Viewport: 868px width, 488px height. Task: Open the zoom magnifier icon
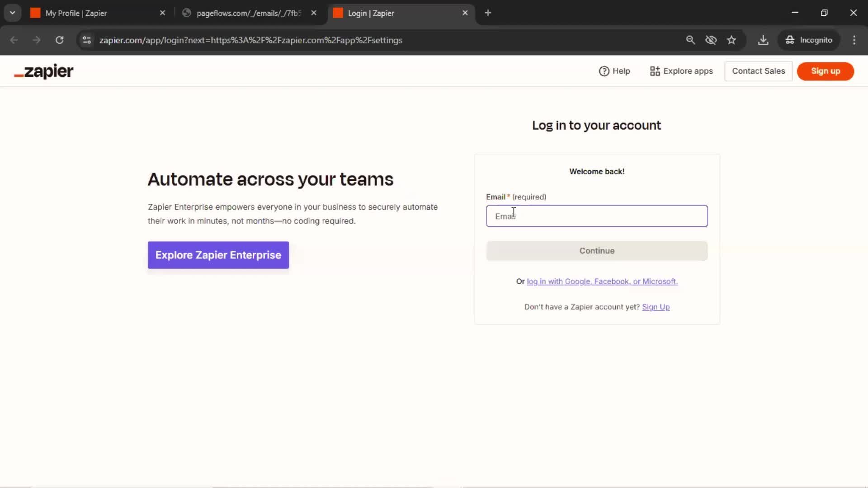click(690, 40)
